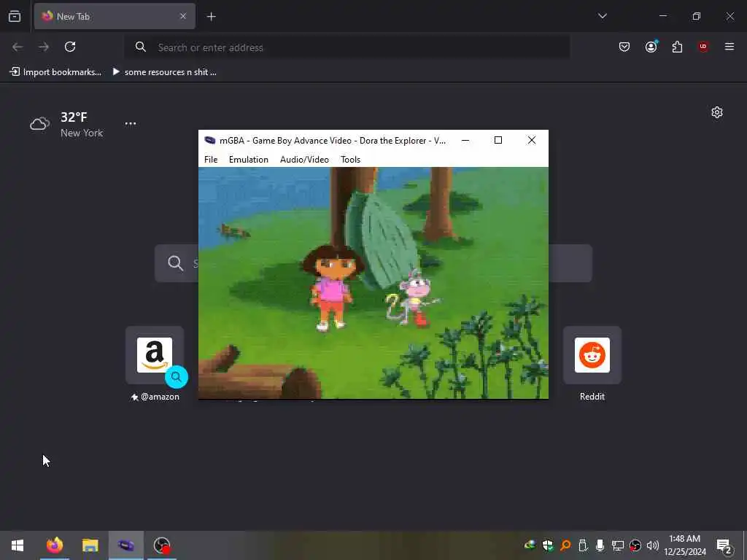Minimize the Firefox window
Viewport: 747px width, 560px height.
(x=662, y=16)
